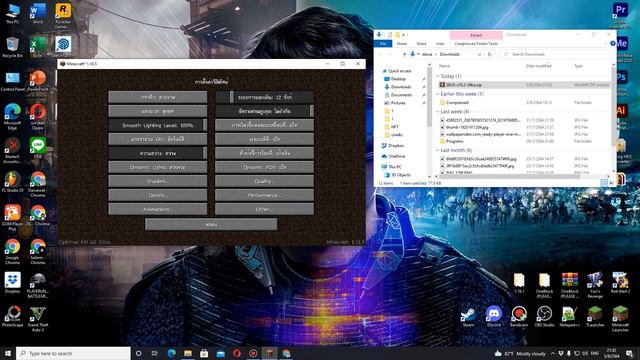Open the Other... settings in Minecraft
This screenshot has width=640, height=360.
(264, 209)
